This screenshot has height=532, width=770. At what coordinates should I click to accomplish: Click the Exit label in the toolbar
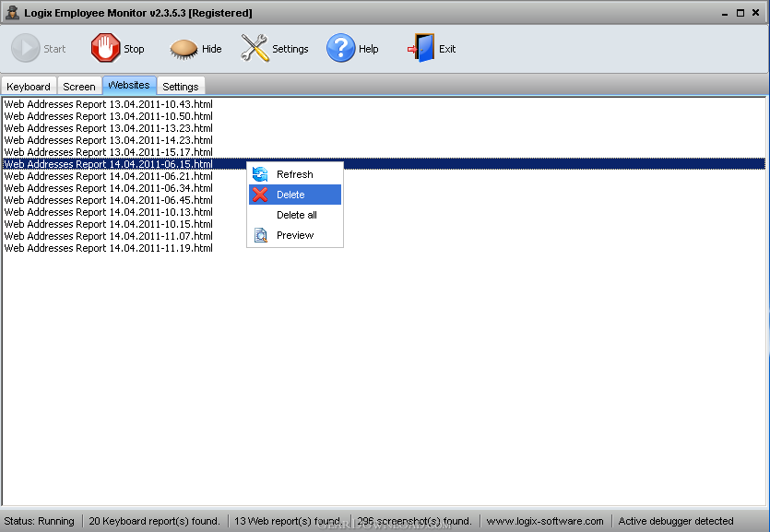[447, 49]
